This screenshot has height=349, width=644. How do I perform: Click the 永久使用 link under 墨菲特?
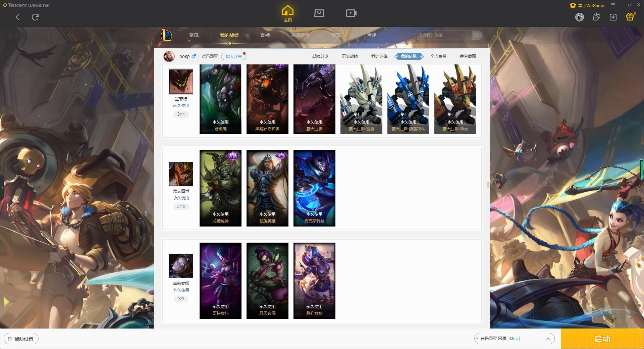181,106
